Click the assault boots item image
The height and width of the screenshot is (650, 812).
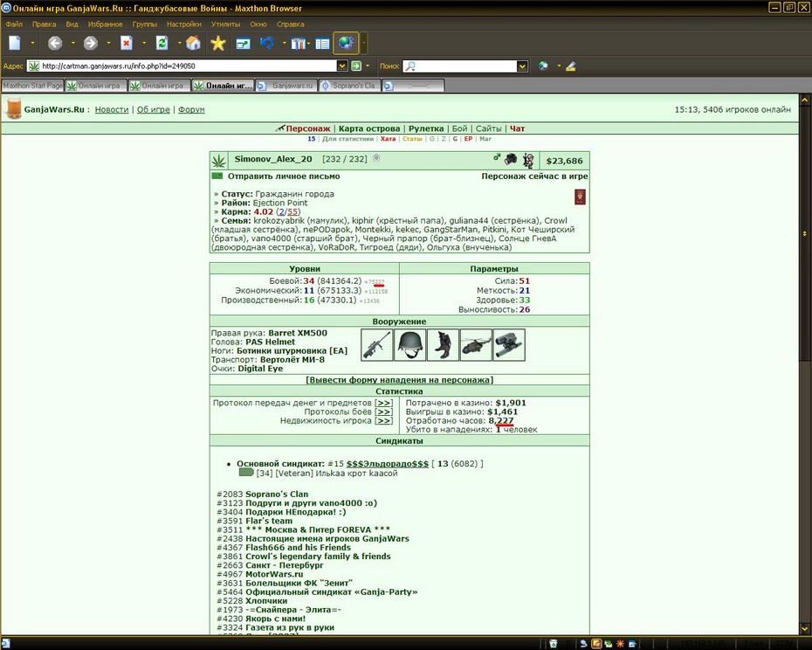[x=443, y=345]
